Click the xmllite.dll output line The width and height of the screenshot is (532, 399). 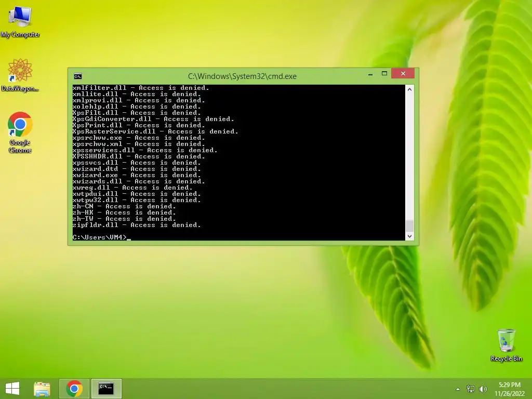pyautogui.click(x=137, y=94)
